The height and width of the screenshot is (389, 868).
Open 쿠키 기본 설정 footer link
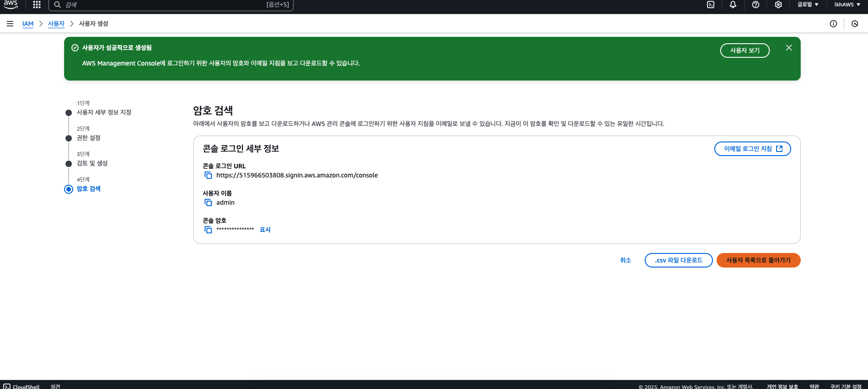(846, 386)
